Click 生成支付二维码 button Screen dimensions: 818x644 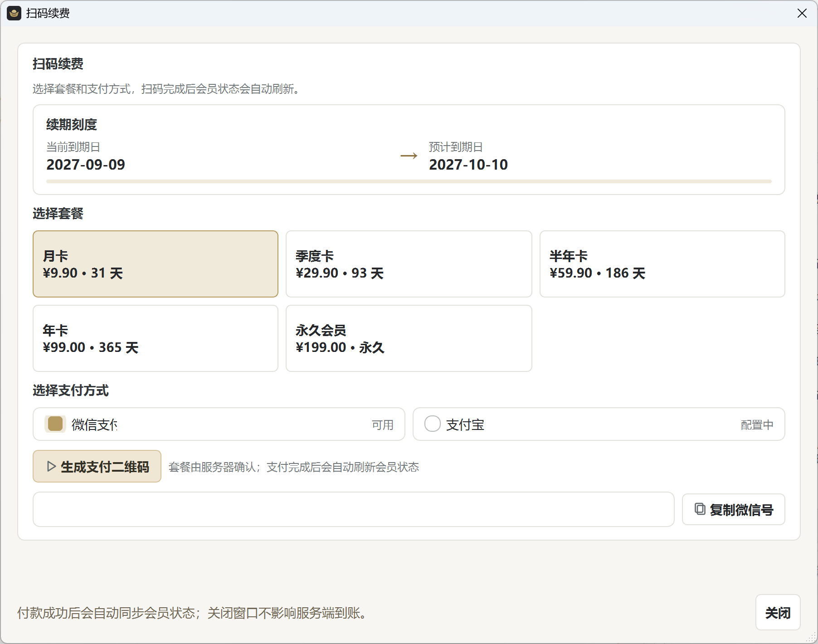[97, 466]
